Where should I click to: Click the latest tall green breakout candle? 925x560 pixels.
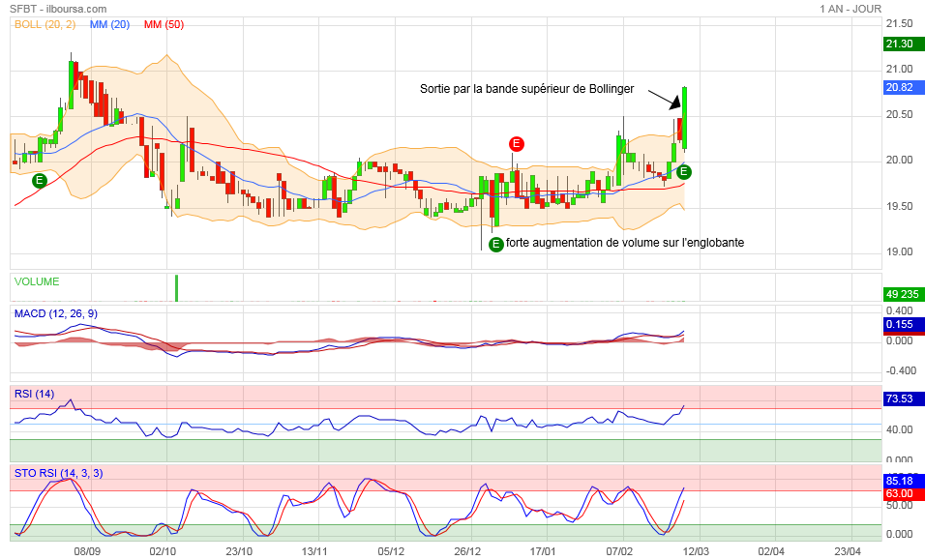point(684,118)
